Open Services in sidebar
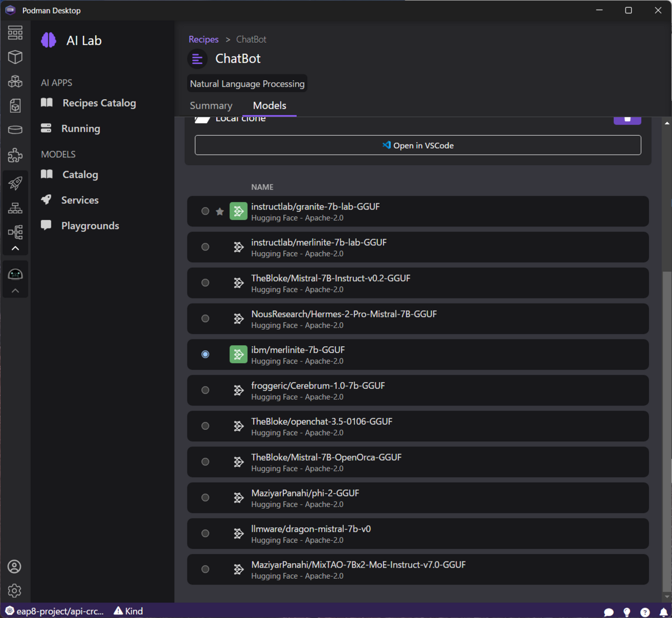This screenshot has width=672, height=618. [x=80, y=200]
